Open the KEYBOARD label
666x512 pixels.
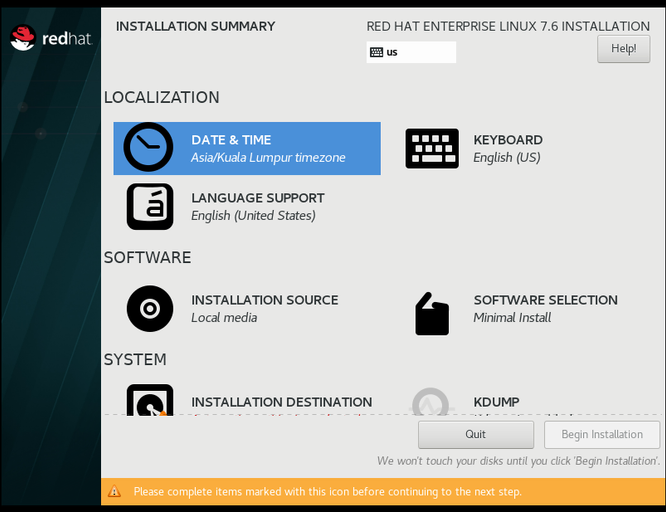coord(508,140)
